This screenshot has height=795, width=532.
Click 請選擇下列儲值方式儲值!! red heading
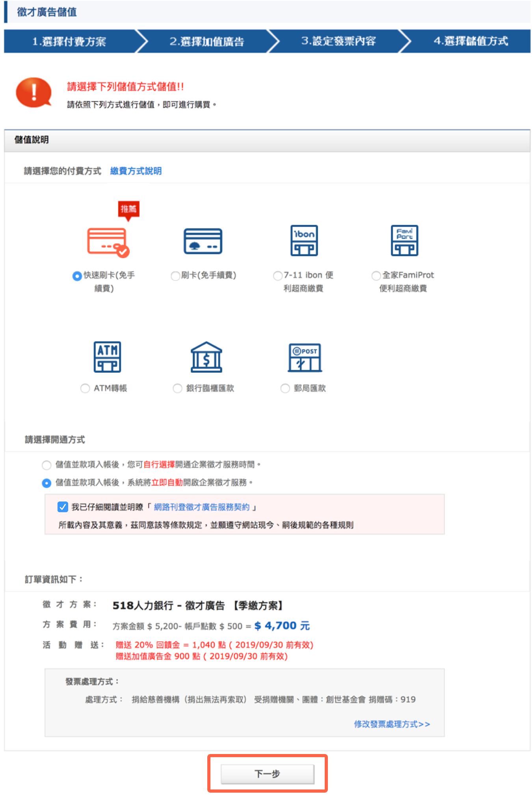click(125, 87)
